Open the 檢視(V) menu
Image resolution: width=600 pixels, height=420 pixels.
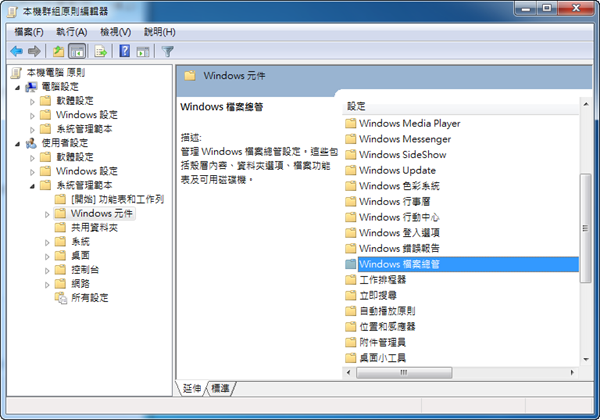pos(115,32)
